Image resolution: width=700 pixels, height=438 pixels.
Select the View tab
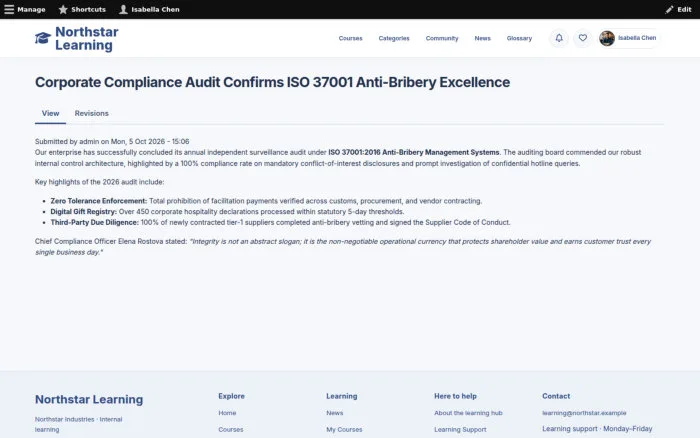tap(50, 113)
